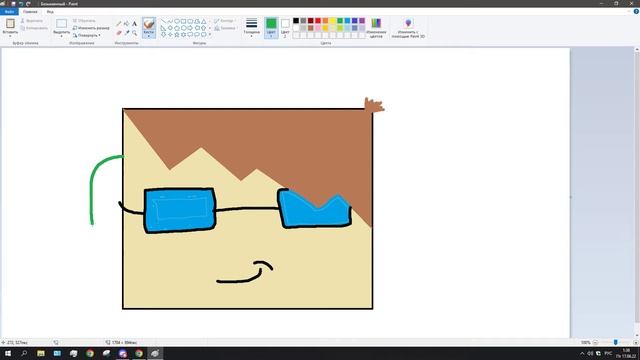Click the zoom out minus button
The image size is (640, 360).
pyautogui.click(x=596, y=342)
